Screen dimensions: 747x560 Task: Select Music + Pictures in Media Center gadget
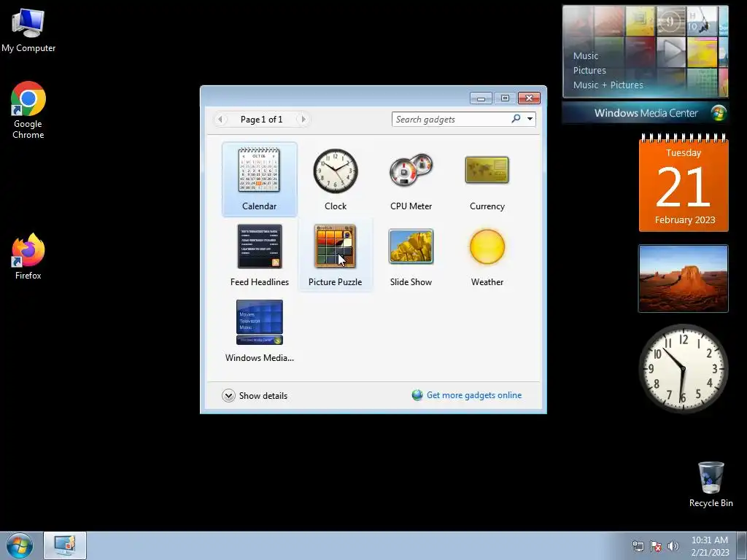point(608,85)
